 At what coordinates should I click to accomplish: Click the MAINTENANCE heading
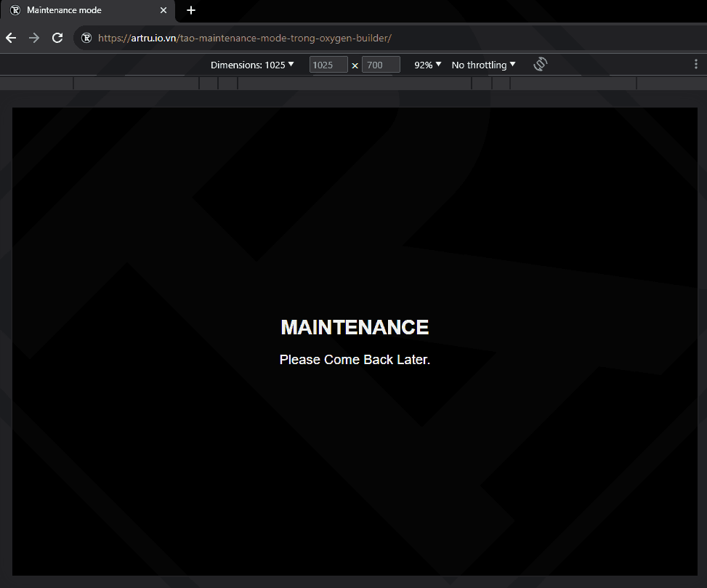tap(355, 327)
